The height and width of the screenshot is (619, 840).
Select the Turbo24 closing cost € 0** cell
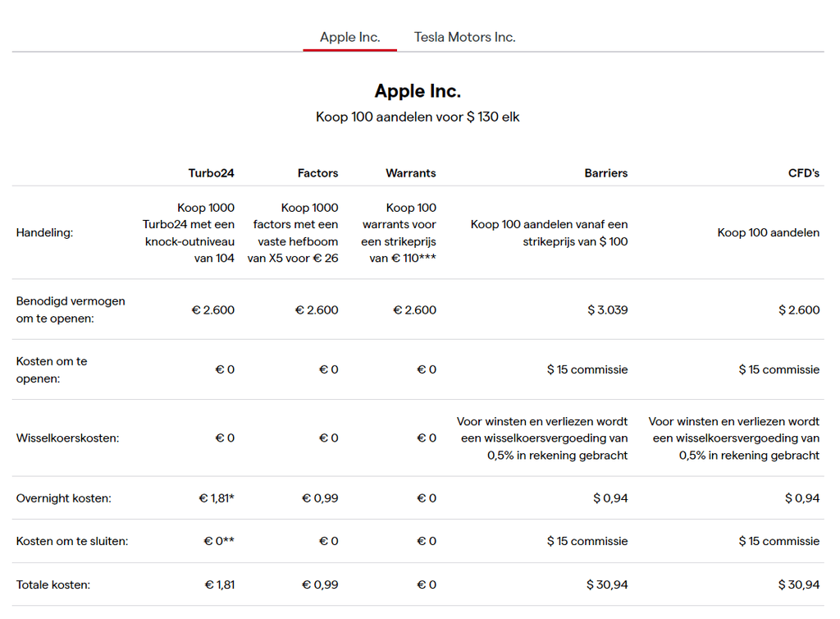coord(218,542)
